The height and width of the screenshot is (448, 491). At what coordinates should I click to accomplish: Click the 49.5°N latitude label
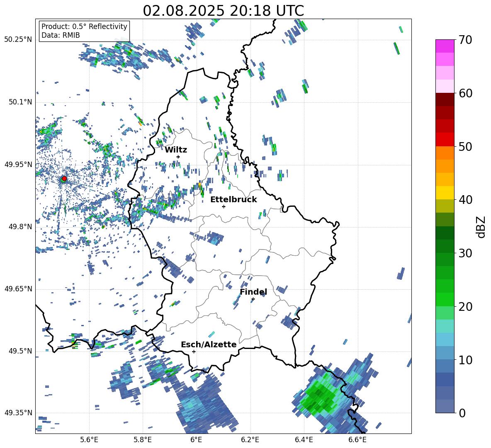20,351
